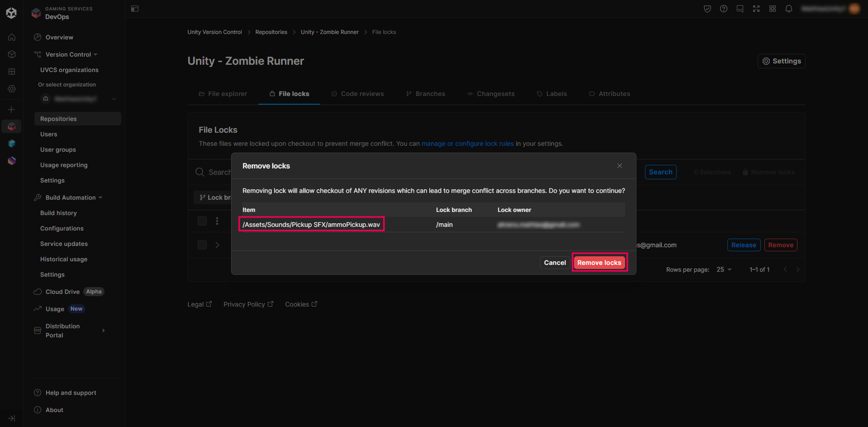Expand the lock row chevron
Screen dimensions: 868x427
coord(218,245)
